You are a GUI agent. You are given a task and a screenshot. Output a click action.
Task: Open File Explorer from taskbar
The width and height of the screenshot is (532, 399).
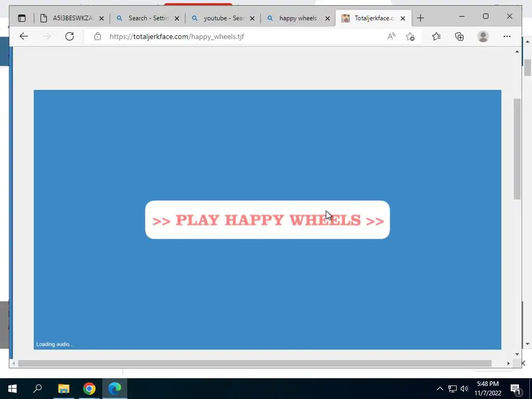click(63, 389)
